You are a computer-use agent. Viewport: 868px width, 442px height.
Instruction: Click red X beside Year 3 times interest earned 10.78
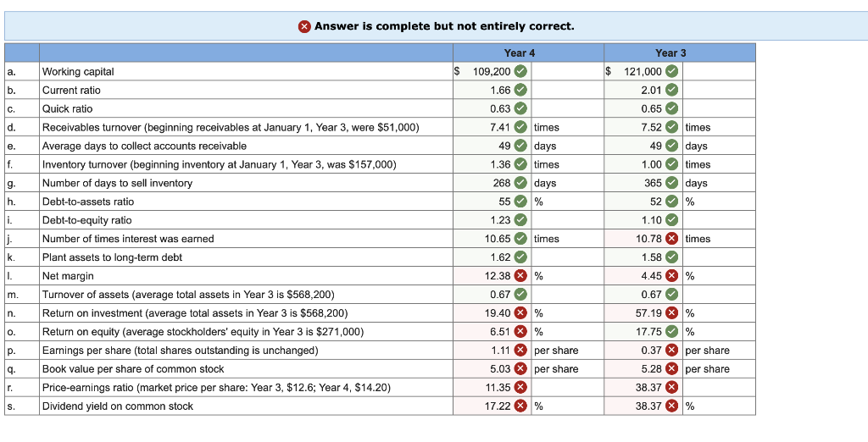(x=671, y=239)
